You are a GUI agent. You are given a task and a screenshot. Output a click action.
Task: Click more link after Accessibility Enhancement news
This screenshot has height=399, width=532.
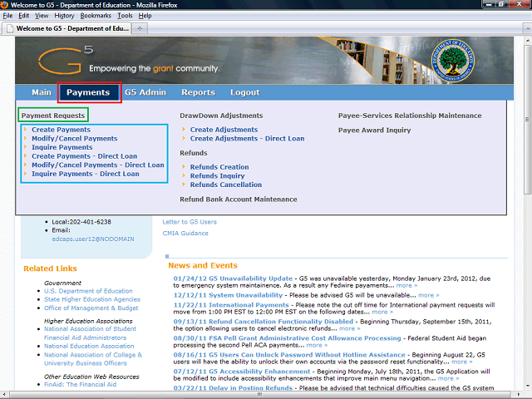pos(448,378)
